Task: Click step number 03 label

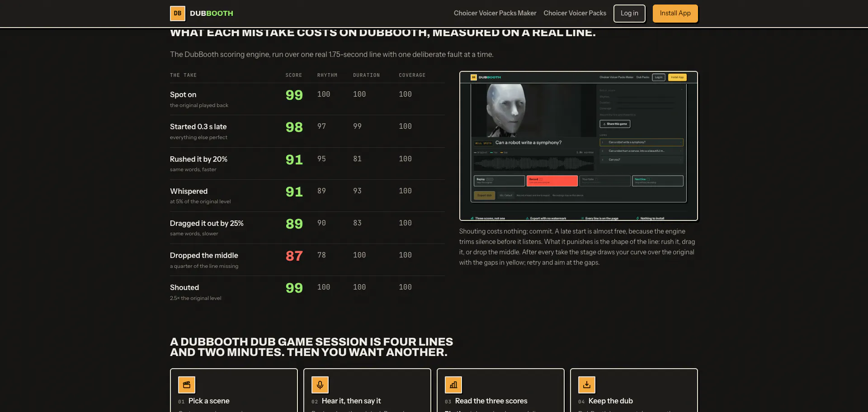Action: (448, 402)
